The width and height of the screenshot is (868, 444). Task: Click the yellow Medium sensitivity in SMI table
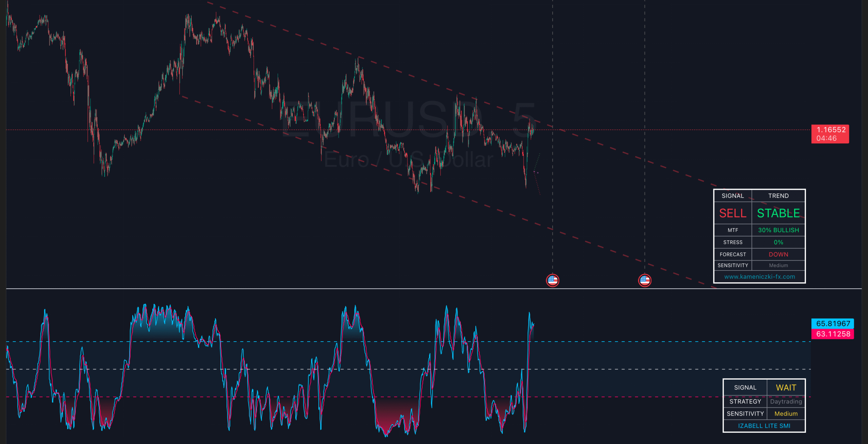(786, 413)
